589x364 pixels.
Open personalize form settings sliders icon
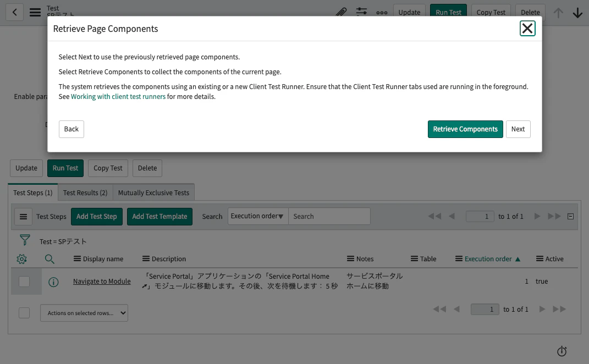pos(361,12)
